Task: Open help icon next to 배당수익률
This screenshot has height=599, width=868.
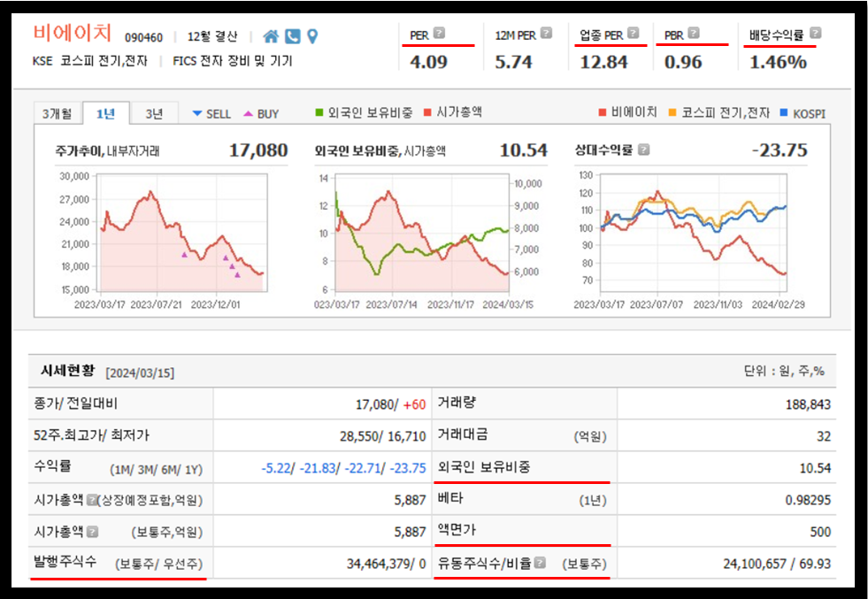Action: click(x=816, y=33)
